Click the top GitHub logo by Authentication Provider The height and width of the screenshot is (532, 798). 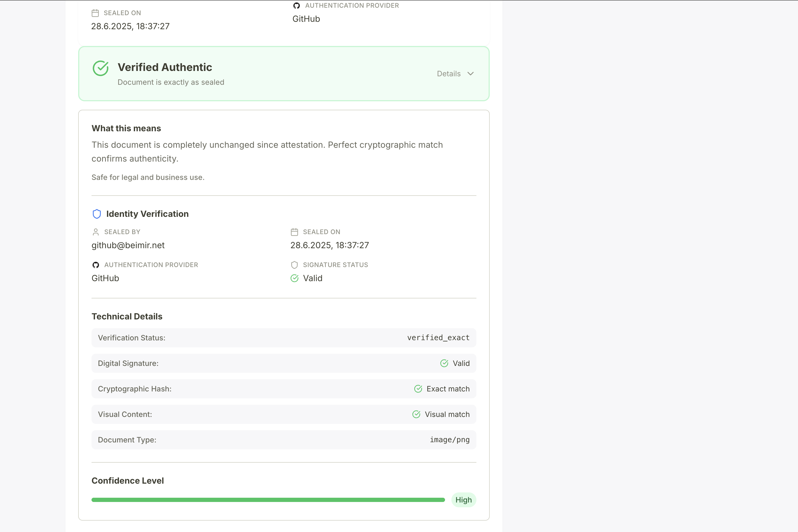click(296, 6)
